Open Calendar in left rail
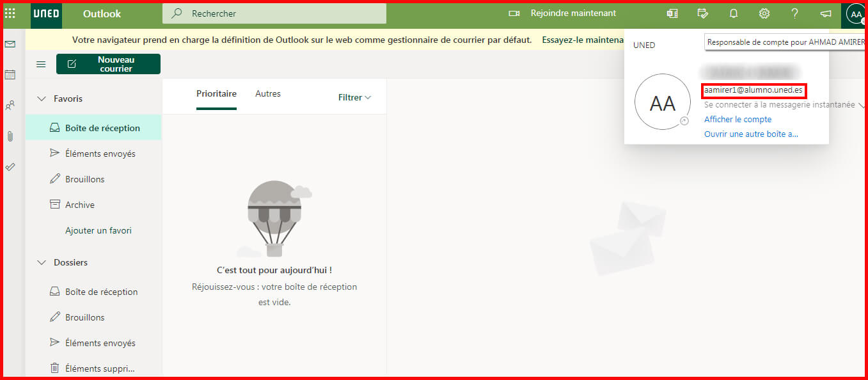 (x=10, y=75)
